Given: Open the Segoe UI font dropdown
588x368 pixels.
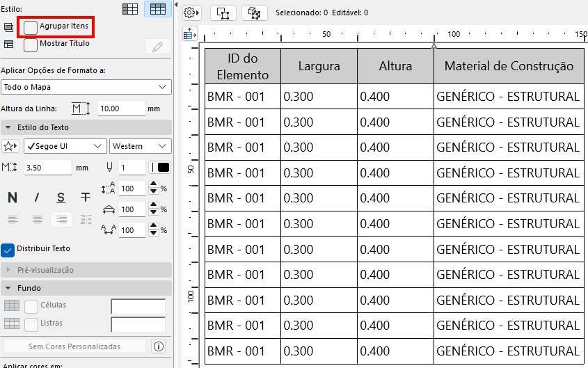Looking at the screenshot, I should coord(65,146).
